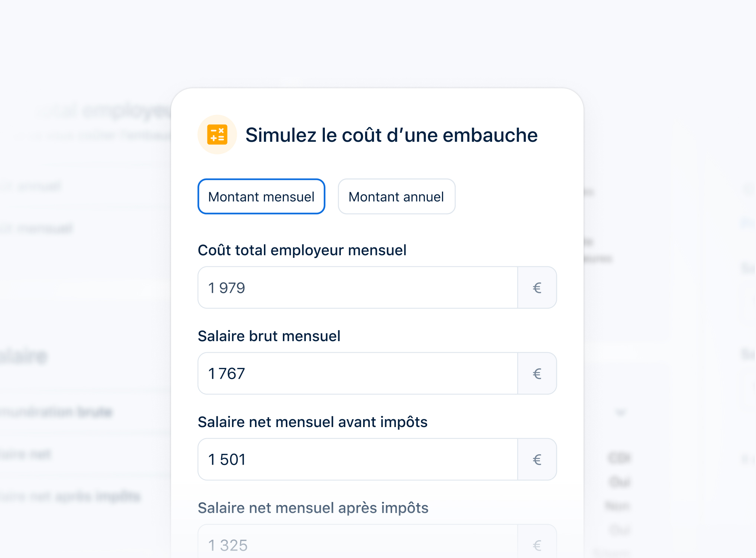The width and height of the screenshot is (756, 558).
Task: Click the blurred rémunération brute text at left
Action: pos(56,412)
